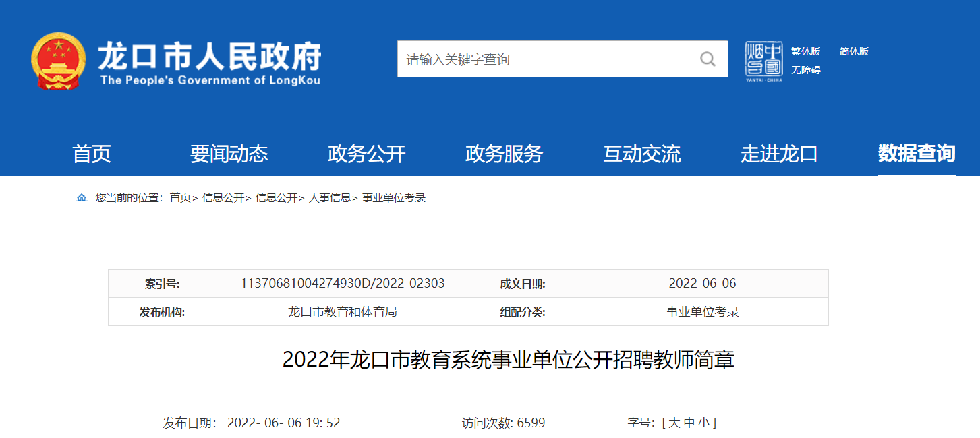This screenshot has height=438, width=980.
Task: Open 互动交流 in the navigation bar
Action: pyautogui.click(x=641, y=154)
